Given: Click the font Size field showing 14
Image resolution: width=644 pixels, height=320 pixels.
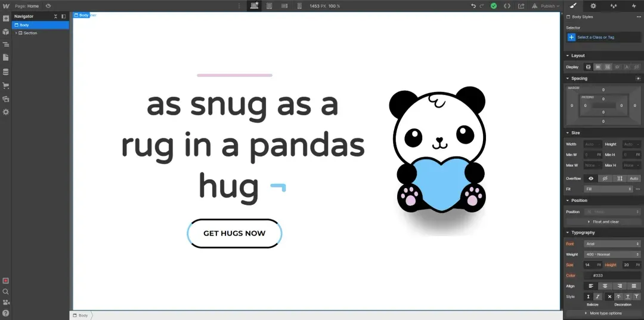Looking at the screenshot, I should [x=593, y=265].
